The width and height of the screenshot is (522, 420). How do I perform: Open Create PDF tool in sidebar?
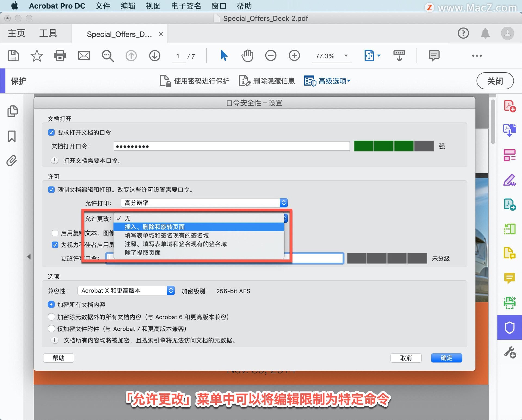click(x=510, y=106)
